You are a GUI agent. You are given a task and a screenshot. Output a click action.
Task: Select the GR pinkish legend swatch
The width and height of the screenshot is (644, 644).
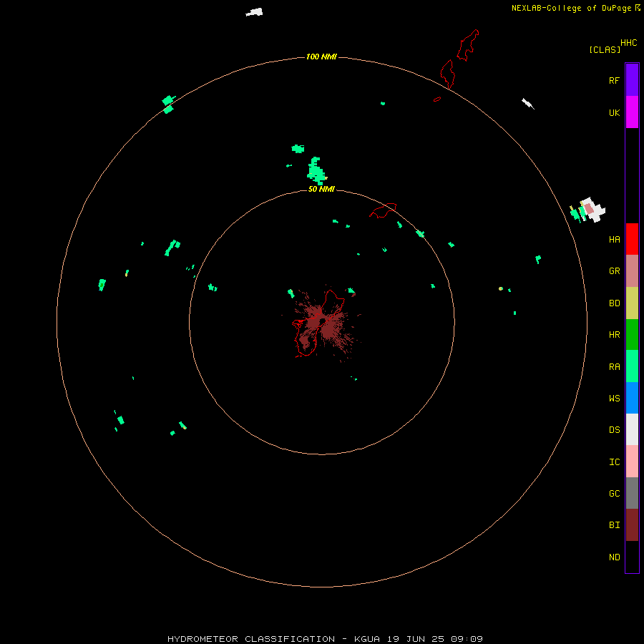[632, 270]
